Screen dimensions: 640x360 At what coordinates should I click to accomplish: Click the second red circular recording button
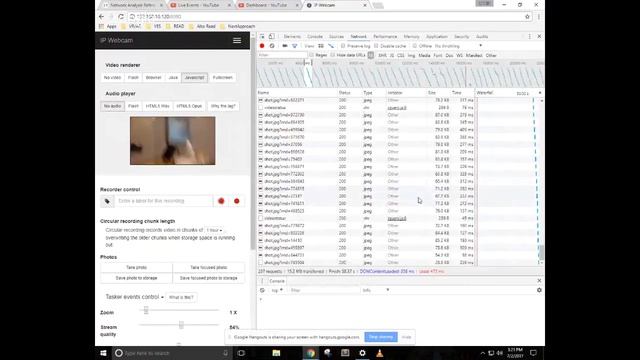(x=237, y=201)
